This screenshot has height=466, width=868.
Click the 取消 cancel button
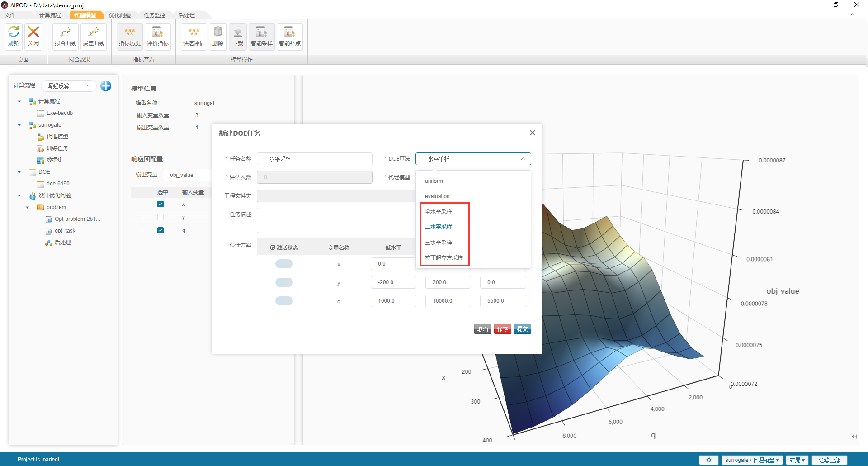click(x=483, y=329)
